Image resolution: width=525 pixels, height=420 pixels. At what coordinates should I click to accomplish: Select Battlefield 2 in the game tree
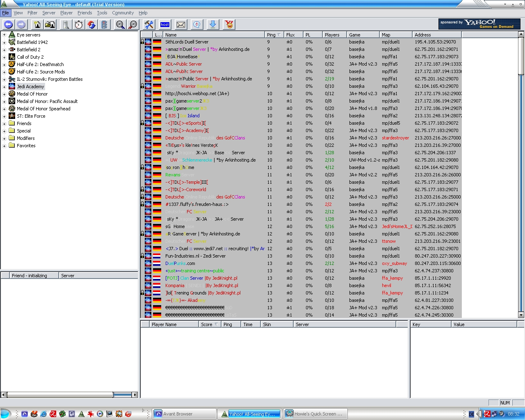click(29, 50)
